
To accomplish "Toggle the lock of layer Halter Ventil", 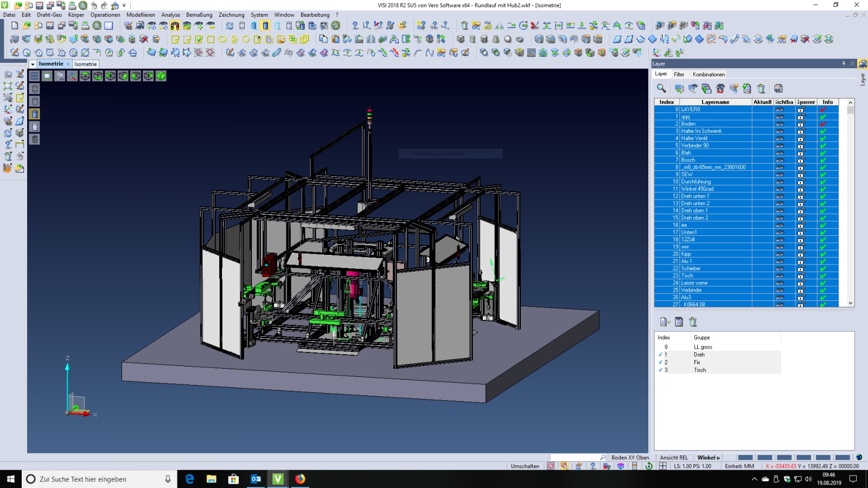I will [801, 138].
